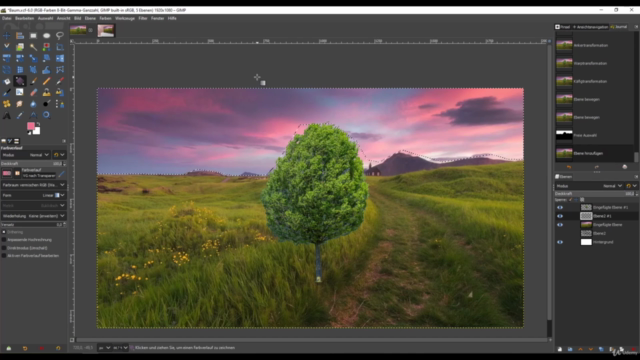Viewport: 640px width, 360px height.
Task: Select the Ellipse Select tool
Action: [47, 36]
